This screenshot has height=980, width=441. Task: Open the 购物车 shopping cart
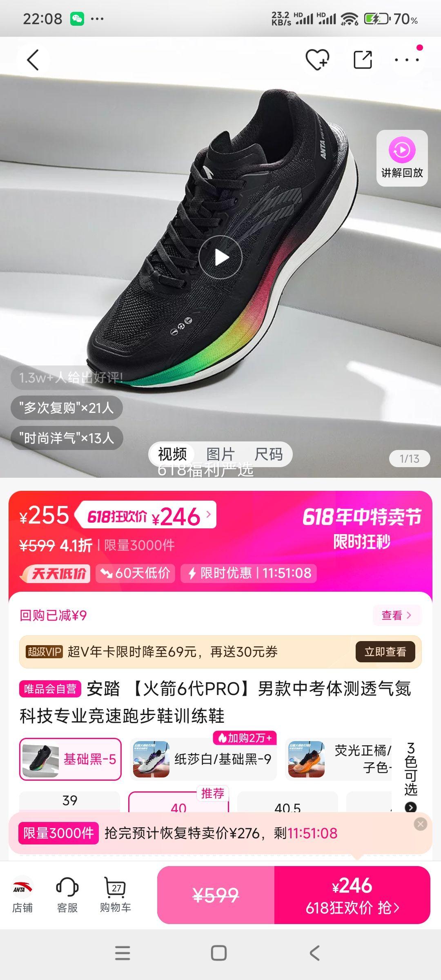coord(116,895)
